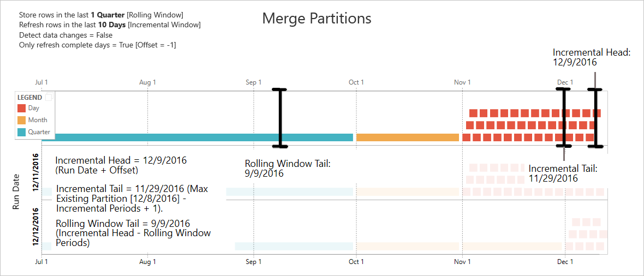This screenshot has width=644, height=276.
Task: Click the Incremental Tail black marker
Action: pyautogui.click(x=564, y=118)
